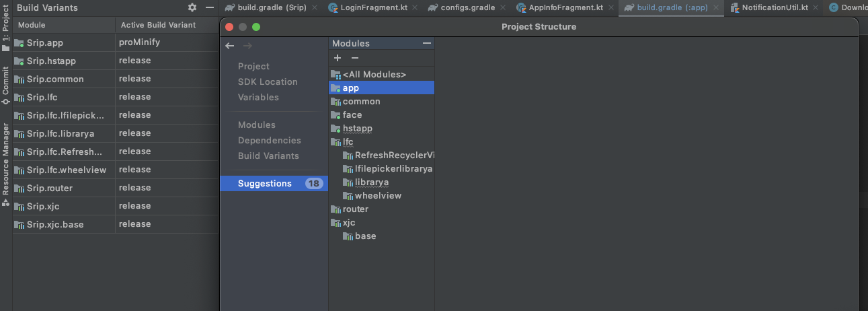The image size is (868, 311).
Task: Open Dependencies section
Action: pos(269,141)
